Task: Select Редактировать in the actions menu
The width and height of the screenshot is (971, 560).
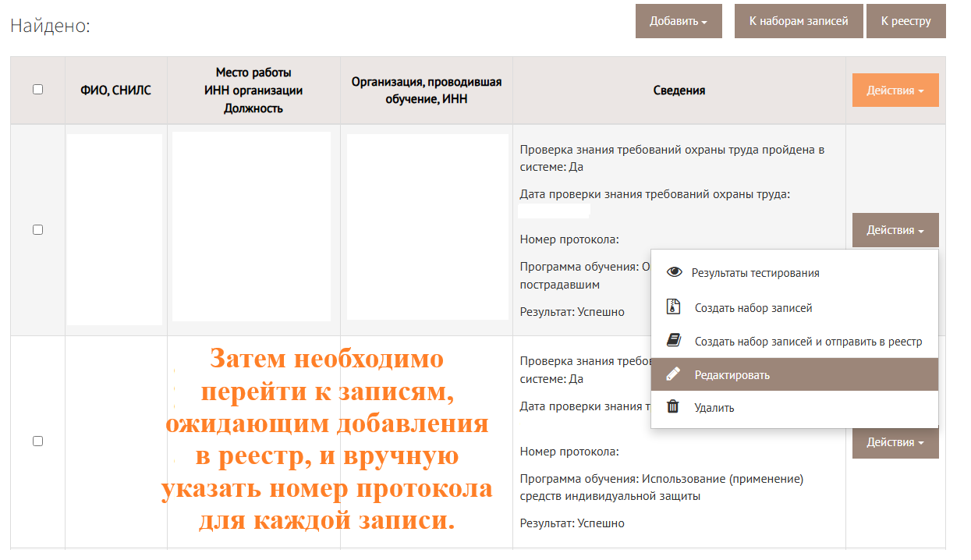Action: click(x=795, y=374)
